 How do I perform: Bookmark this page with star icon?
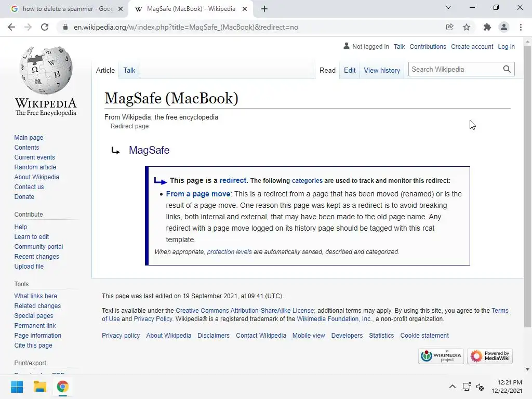click(x=467, y=27)
